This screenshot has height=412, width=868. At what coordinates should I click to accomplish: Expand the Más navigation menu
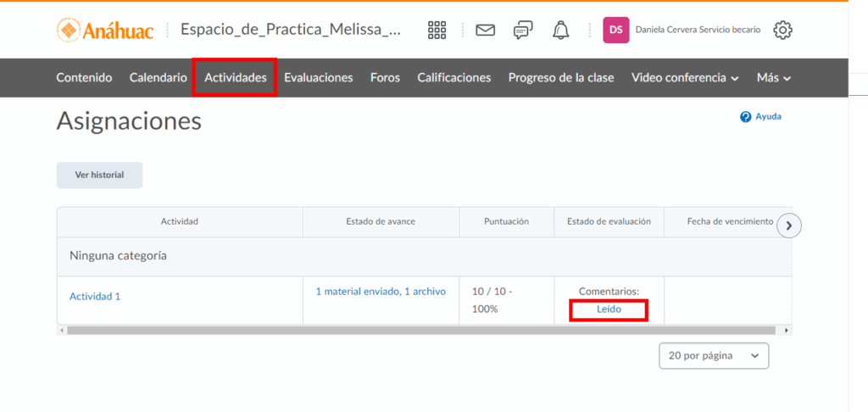[773, 77]
